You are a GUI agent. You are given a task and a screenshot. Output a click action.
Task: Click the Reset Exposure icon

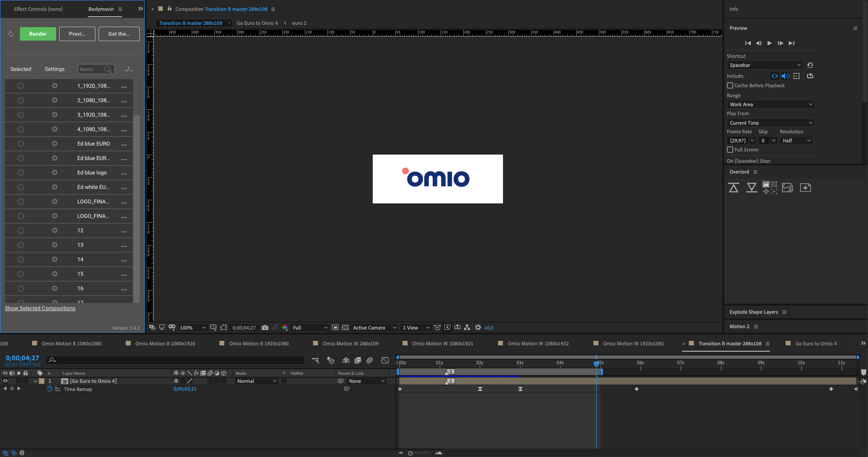coord(478,327)
